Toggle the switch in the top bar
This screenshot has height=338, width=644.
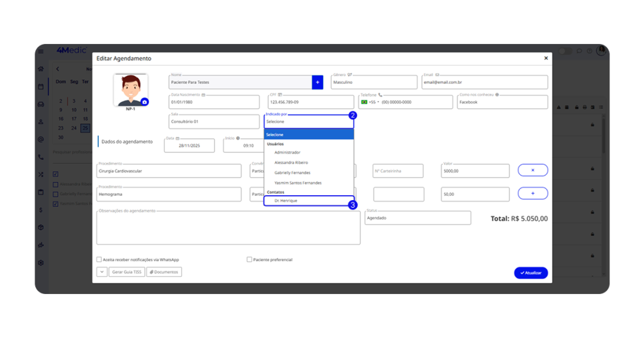coord(565,51)
